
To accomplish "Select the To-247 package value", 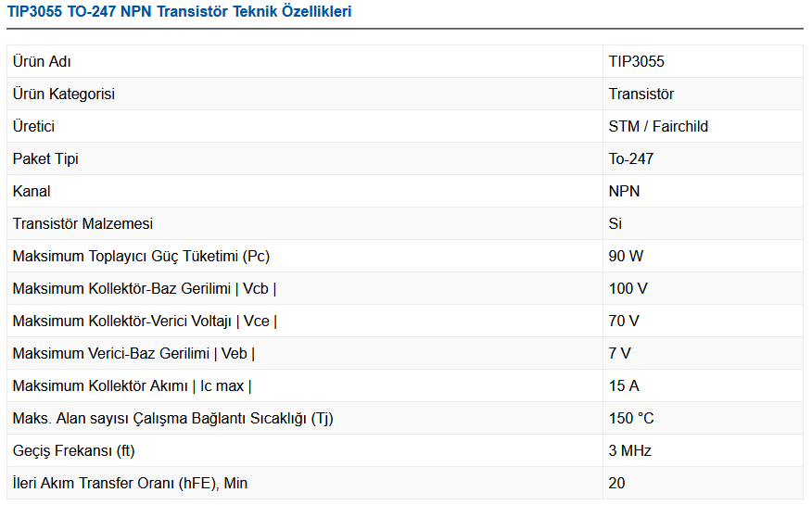I will [x=630, y=159].
